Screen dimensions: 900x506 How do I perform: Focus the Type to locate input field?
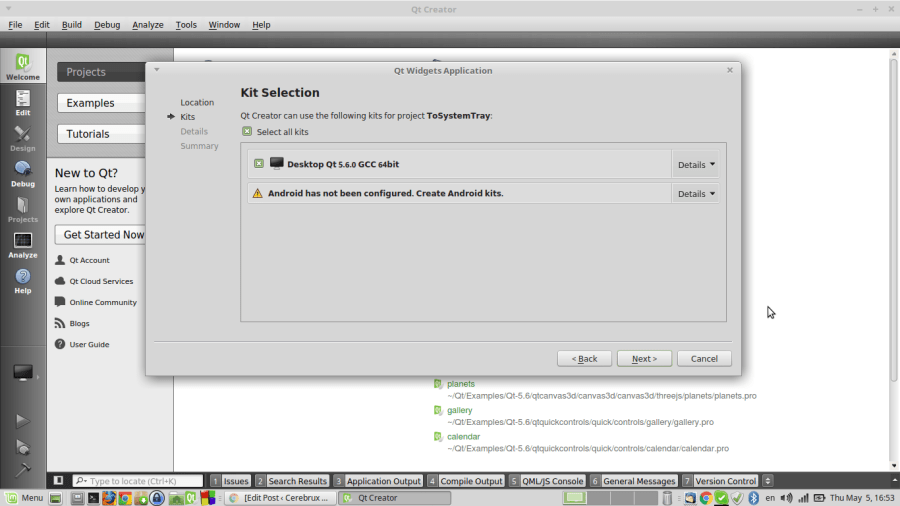pos(138,481)
